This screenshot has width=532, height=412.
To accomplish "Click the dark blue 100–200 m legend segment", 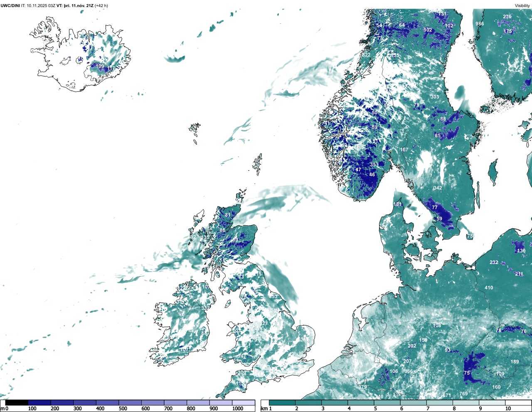I will (39, 402).
